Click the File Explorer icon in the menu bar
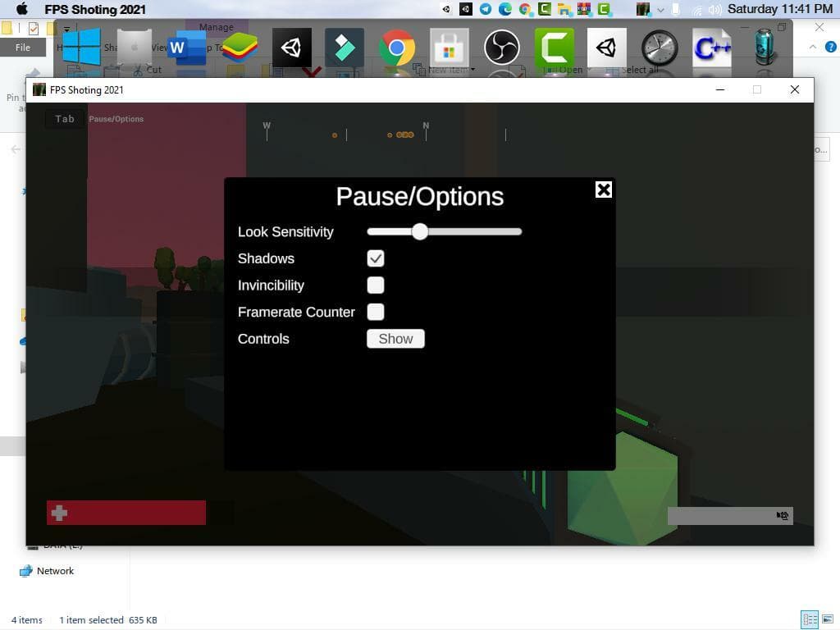 [564, 8]
